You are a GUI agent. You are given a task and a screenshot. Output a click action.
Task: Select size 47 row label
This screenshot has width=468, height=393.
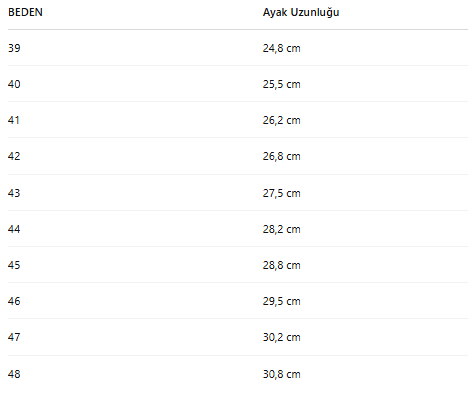[14, 337]
